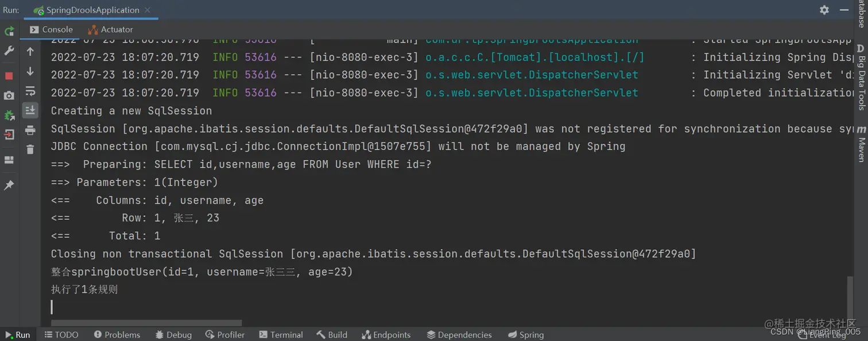Click the '整合springbootUser(id=1...' output line
This screenshot has height=341, width=868.
click(201, 272)
